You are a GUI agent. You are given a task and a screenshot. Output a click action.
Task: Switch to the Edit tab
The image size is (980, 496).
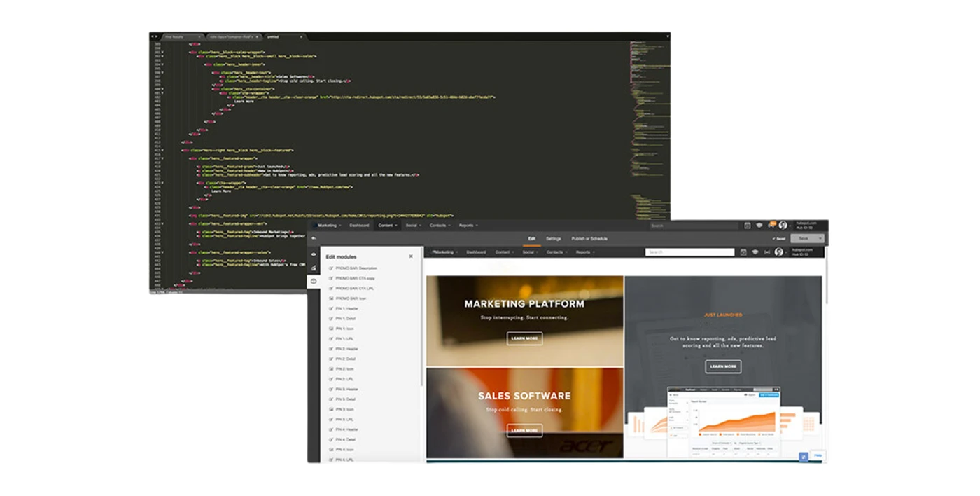coord(532,239)
